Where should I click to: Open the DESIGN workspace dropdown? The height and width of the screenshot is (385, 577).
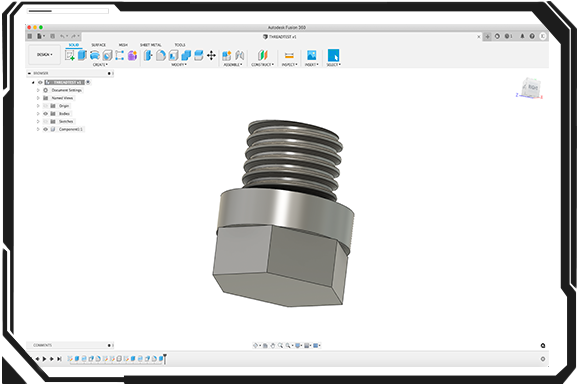(45, 55)
